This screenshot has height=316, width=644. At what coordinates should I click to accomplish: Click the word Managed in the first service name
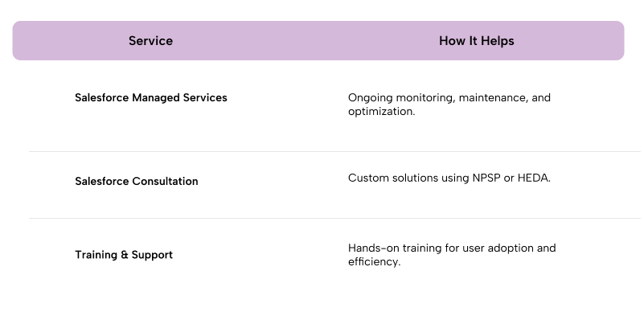[157, 98]
